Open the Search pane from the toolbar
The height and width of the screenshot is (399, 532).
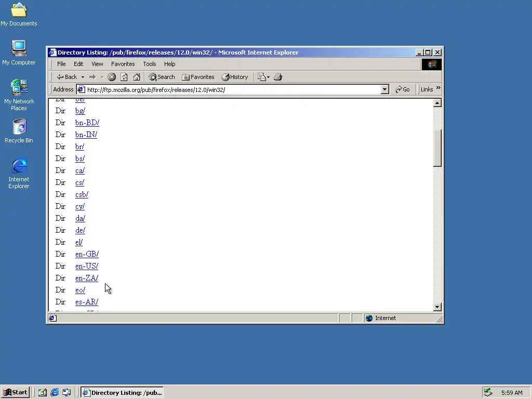click(x=162, y=77)
